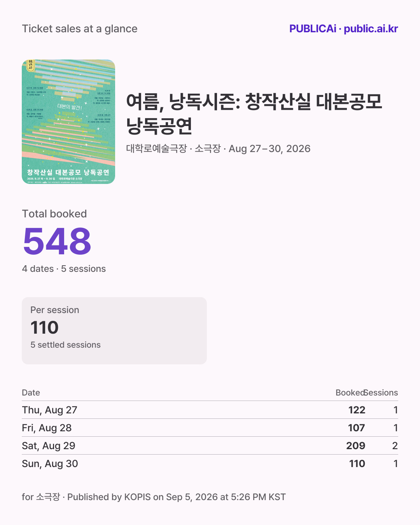
Task: Click the Date column header
Action: [x=31, y=392]
